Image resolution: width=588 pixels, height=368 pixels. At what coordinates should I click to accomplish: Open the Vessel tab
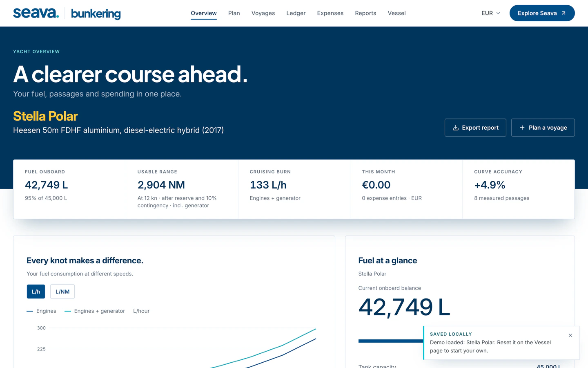tap(396, 13)
